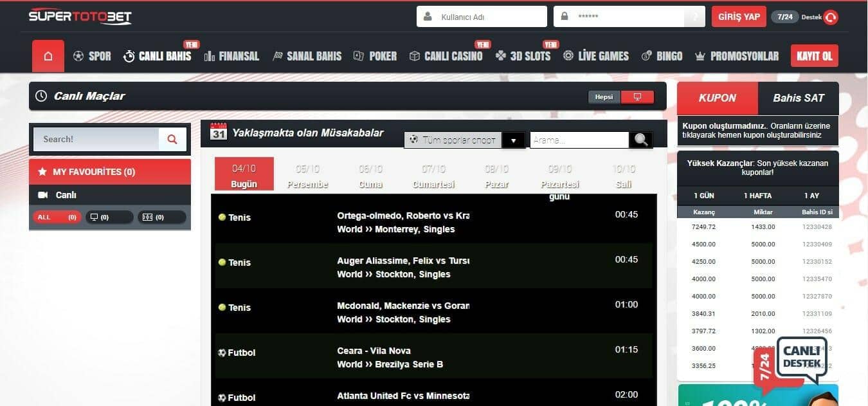
Task: Open the CANLI BAHIS menu
Action: (158, 56)
